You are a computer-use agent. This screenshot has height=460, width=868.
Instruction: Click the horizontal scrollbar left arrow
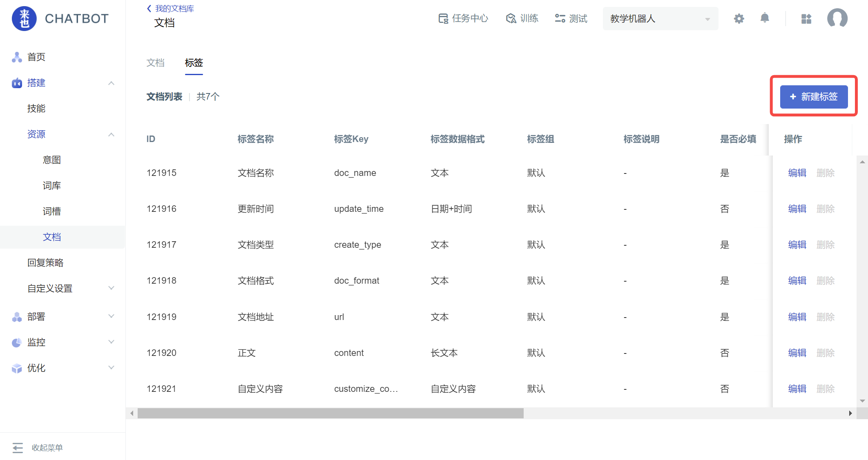(132, 413)
